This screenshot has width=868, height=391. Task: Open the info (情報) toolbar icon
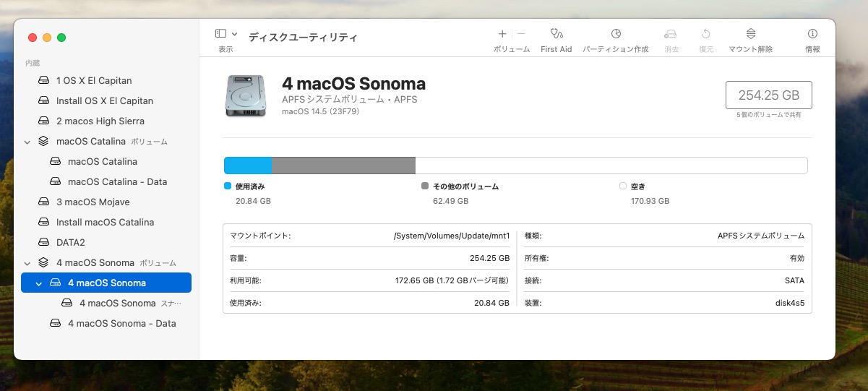coord(812,34)
